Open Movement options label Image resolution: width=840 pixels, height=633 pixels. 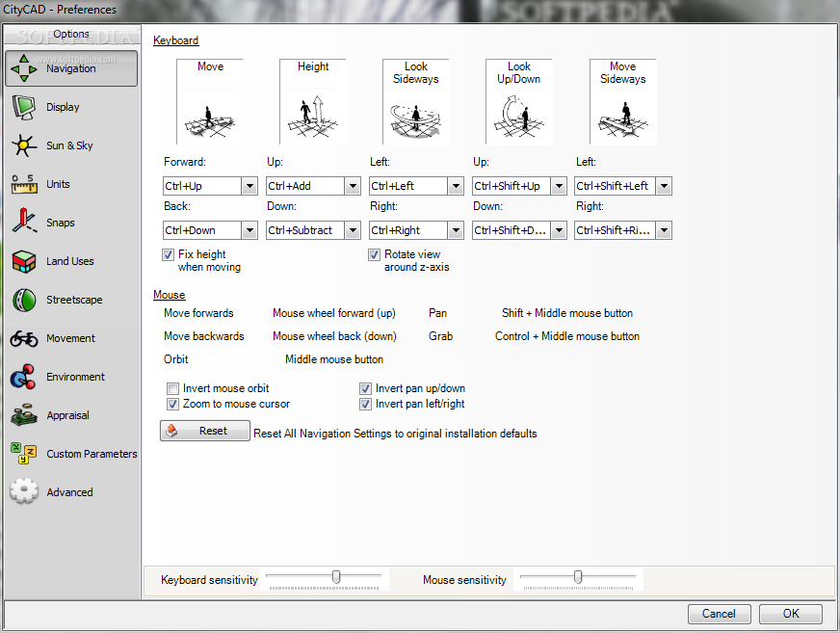tap(70, 339)
